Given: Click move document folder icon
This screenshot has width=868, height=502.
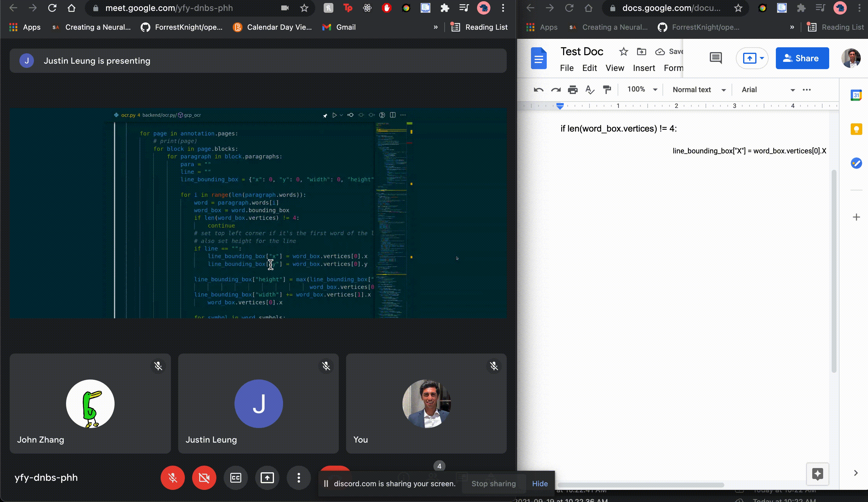Looking at the screenshot, I should 641,52.
